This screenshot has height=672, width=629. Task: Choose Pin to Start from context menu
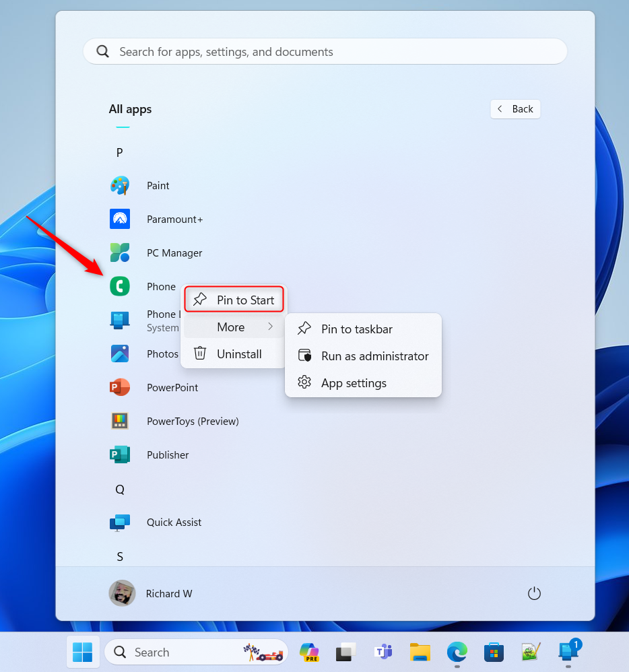pyautogui.click(x=234, y=300)
